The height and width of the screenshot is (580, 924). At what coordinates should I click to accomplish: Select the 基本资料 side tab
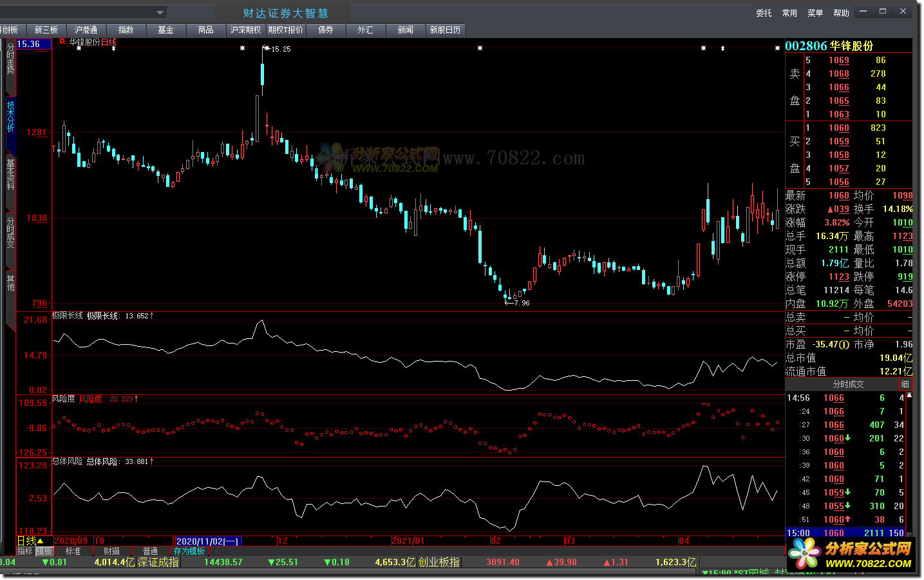(10, 175)
